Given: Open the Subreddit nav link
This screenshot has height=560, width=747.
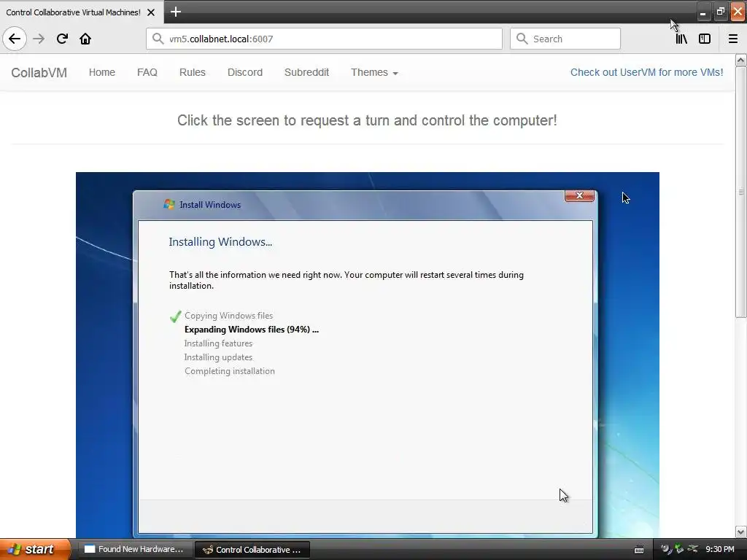Looking at the screenshot, I should coord(307,72).
